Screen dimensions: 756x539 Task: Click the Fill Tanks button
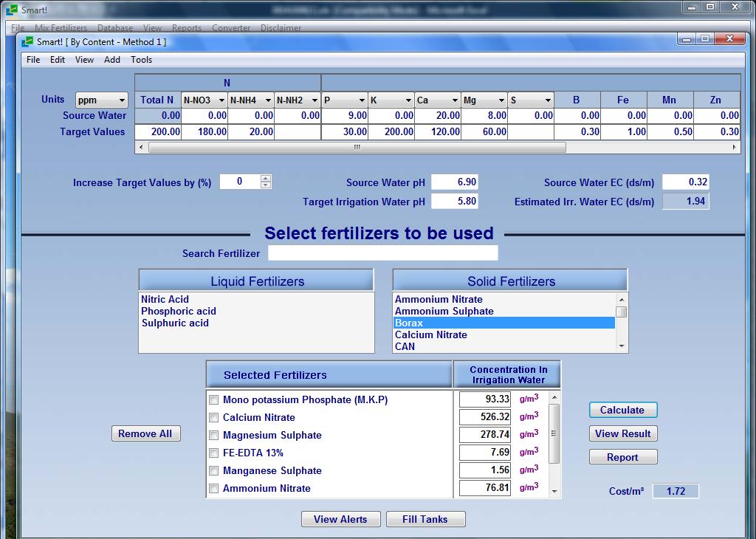425,519
